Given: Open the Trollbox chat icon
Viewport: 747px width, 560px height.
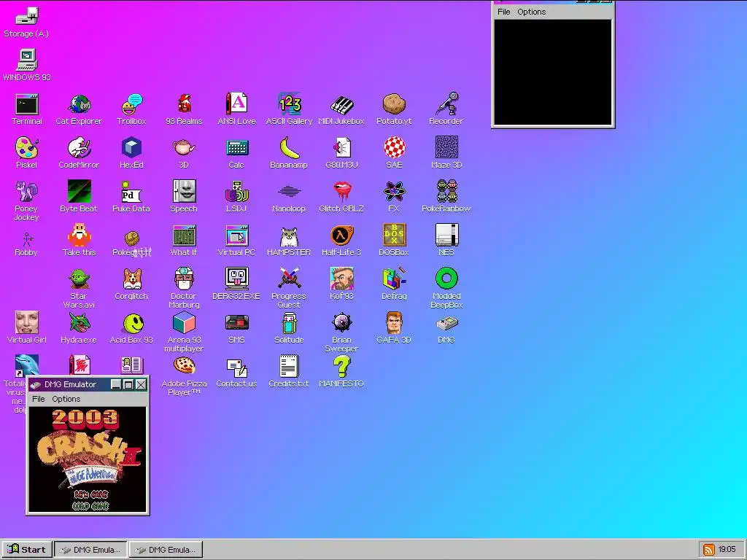Looking at the screenshot, I should click(x=131, y=109).
